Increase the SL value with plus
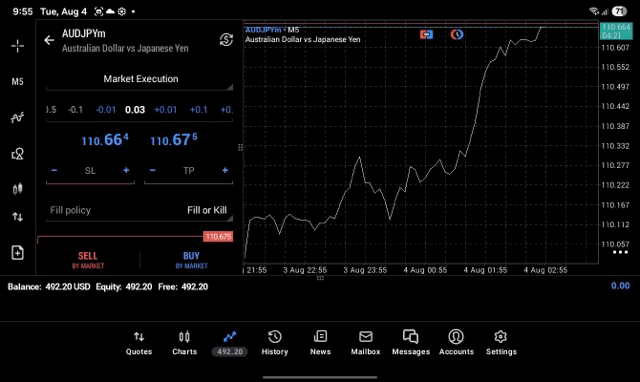Screen dimensions: 640x382 coord(126,170)
